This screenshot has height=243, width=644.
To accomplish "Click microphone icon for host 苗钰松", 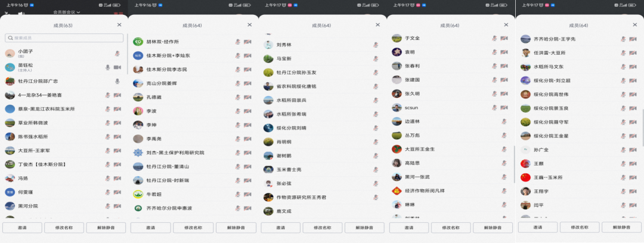I will [107, 67].
